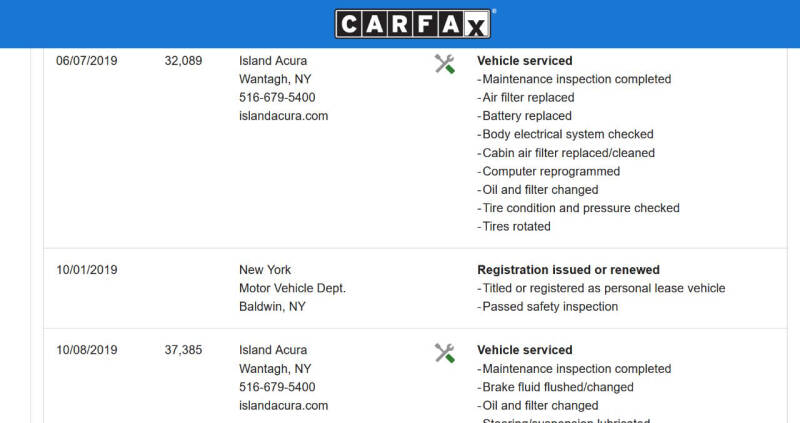This screenshot has height=423, width=800.
Task: Click service wrench icon for 10/08/2019 entry
Action: coord(444,353)
